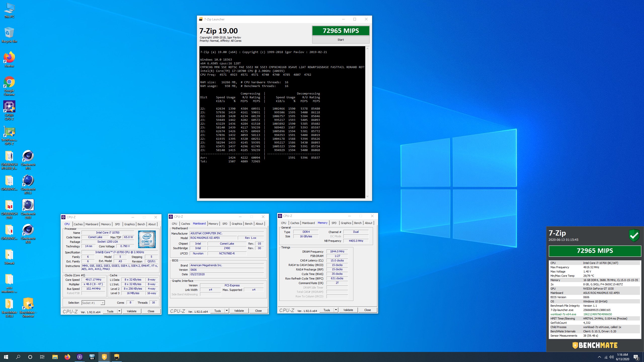Launch the Cinebench R20 desktop shortcut
This screenshot has height=362, width=644.
tap(28, 234)
